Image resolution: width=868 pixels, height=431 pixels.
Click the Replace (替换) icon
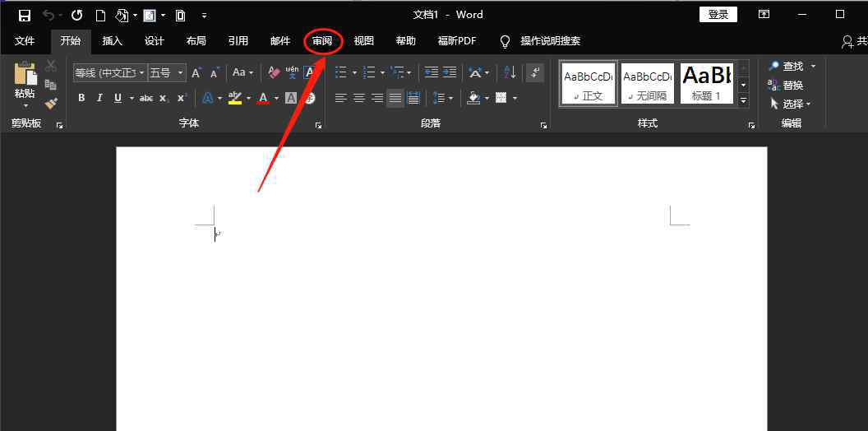786,86
